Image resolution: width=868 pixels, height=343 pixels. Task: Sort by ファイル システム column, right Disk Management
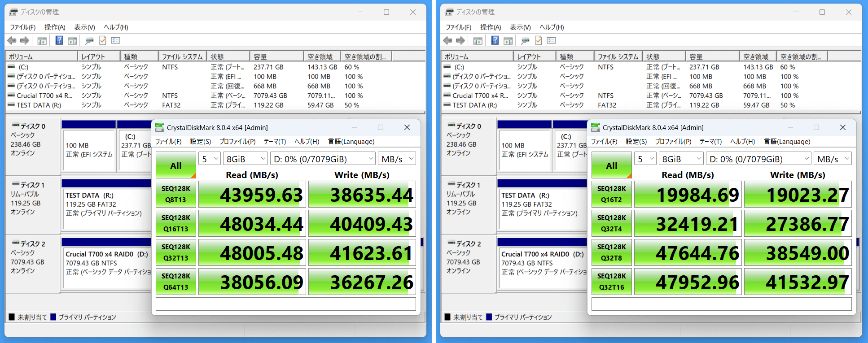coord(618,56)
